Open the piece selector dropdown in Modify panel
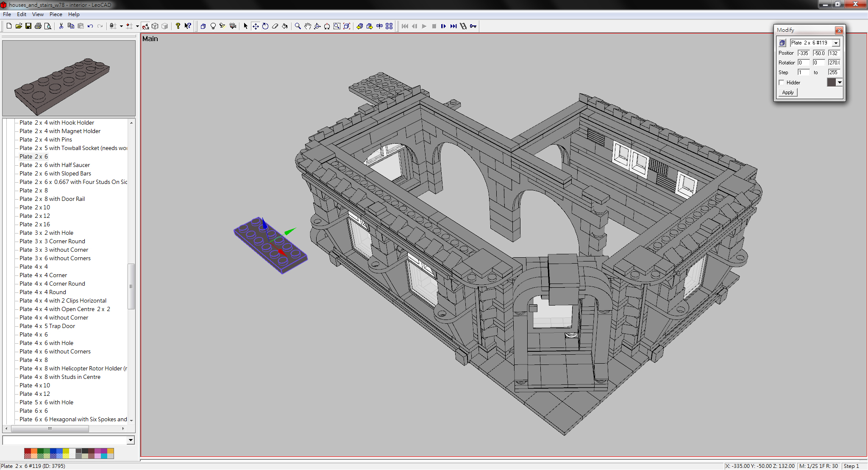The width and height of the screenshot is (868, 470). tap(835, 42)
